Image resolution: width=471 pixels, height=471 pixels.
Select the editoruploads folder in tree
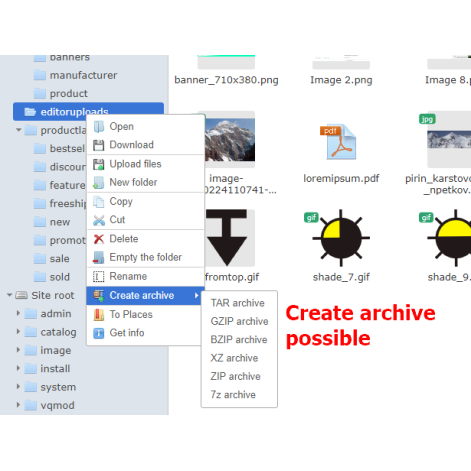point(88,112)
